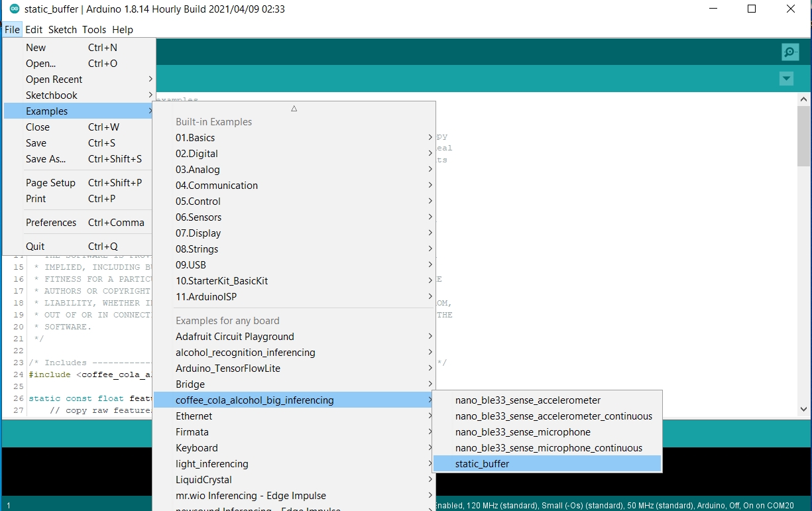Open the tab options dropdown arrow

pos(786,79)
